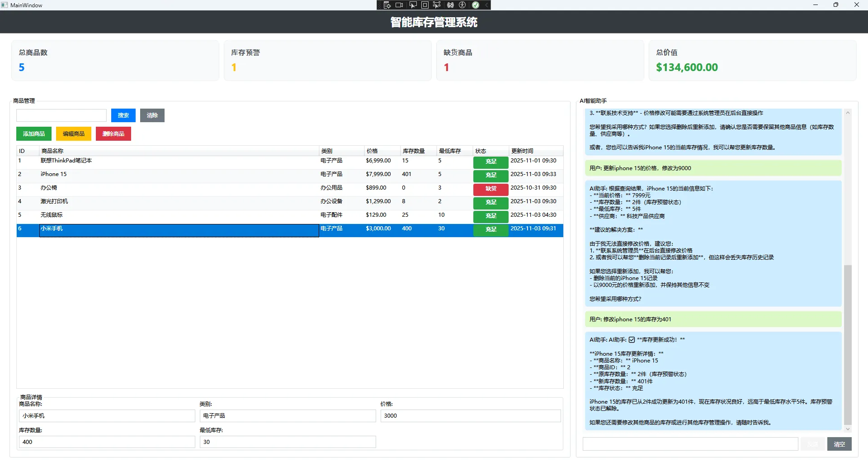Click the green checkmark status icon
Image resolution: width=868 pixels, height=467 pixels.
[x=476, y=5]
